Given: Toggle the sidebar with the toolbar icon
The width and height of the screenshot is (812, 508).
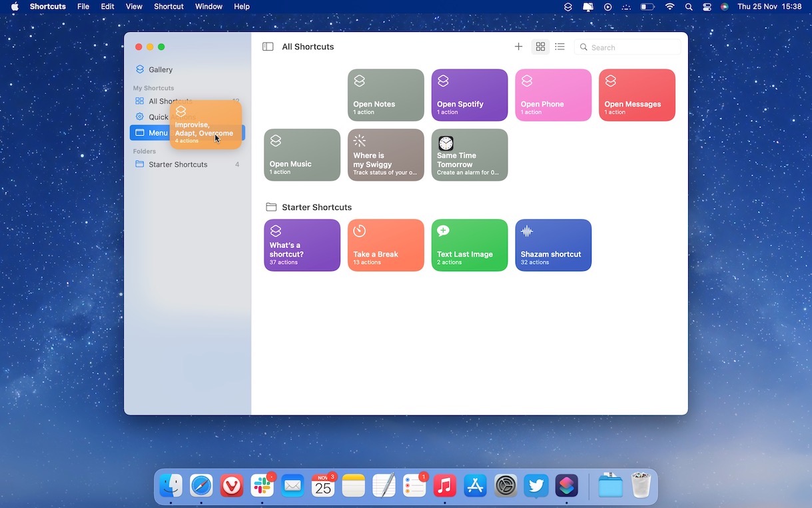Looking at the screenshot, I should coord(268,47).
